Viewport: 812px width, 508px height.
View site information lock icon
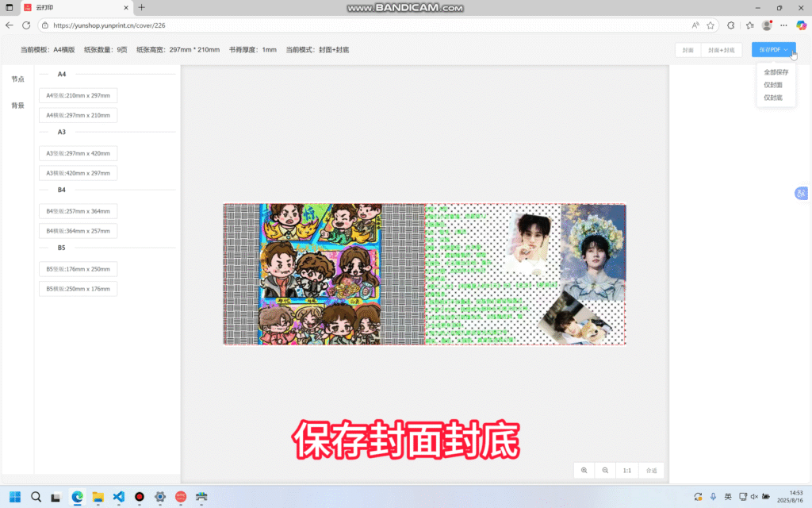click(45, 25)
